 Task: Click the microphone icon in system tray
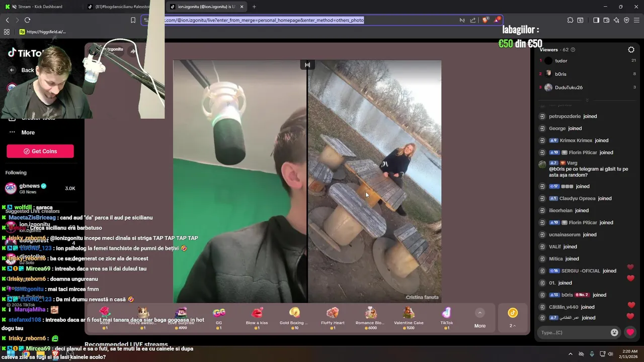point(592,354)
